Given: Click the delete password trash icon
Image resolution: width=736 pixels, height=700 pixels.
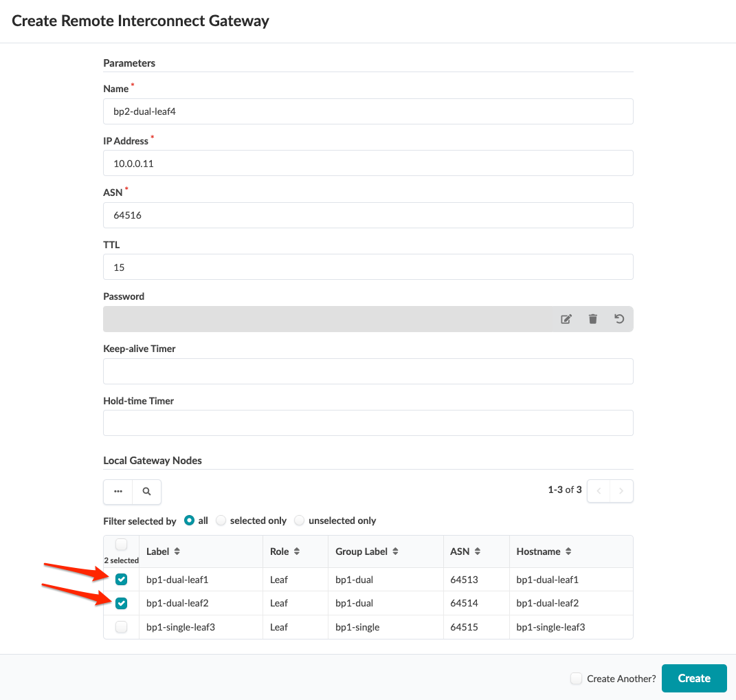Looking at the screenshot, I should point(593,319).
